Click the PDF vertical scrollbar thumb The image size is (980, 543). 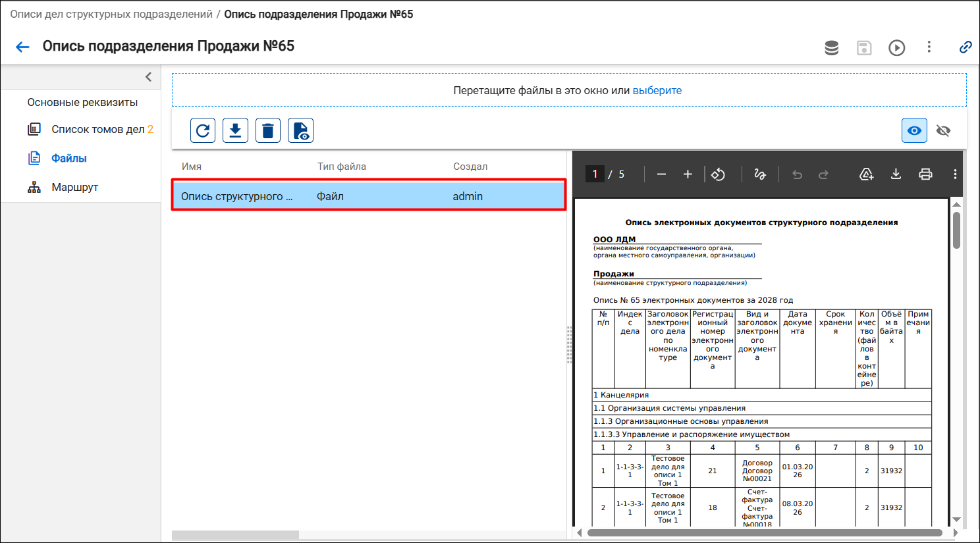(957, 230)
